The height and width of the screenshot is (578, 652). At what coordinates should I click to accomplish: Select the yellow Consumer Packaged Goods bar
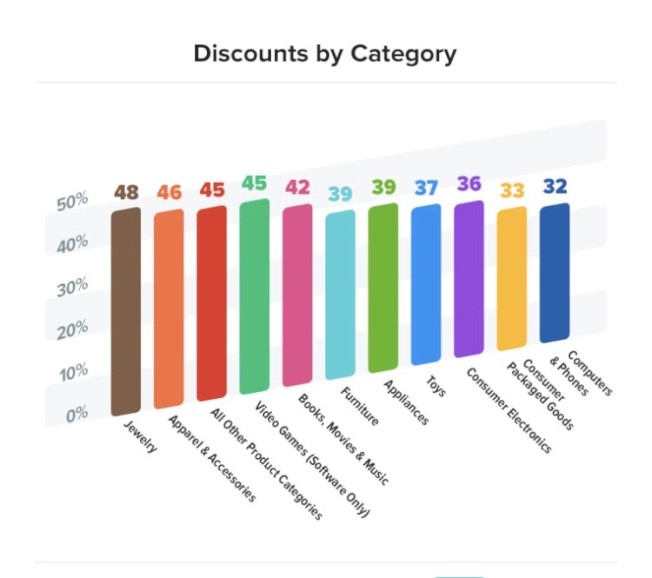coord(512,279)
